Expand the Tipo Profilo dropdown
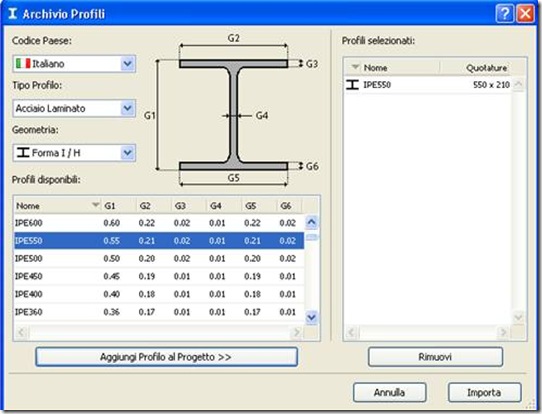The height and width of the screenshot is (414, 542). click(x=127, y=108)
